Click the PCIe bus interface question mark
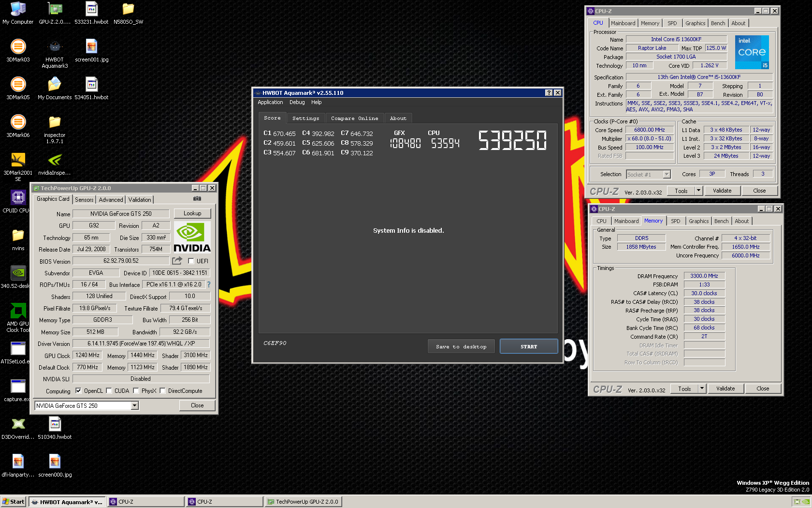The image size is (812, 508). (x=209, y=284)
